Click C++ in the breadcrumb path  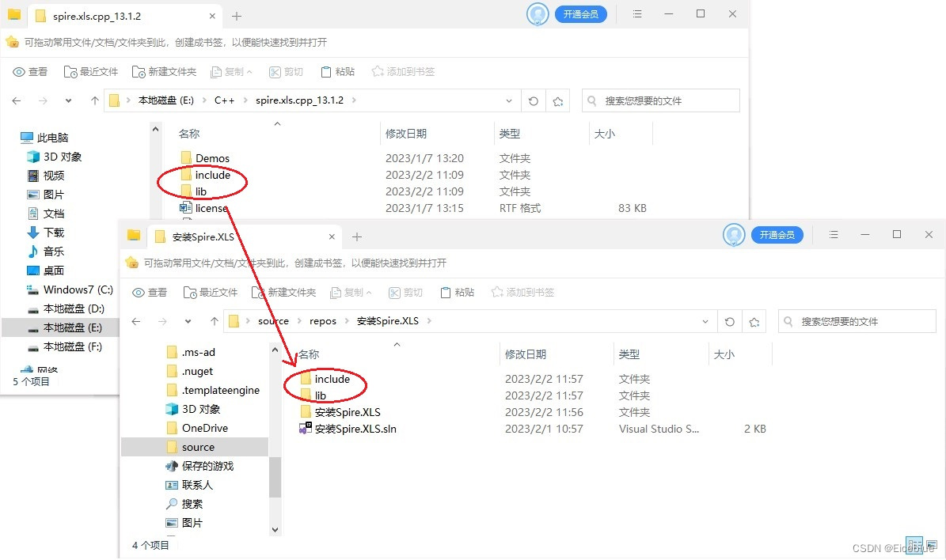225,100
